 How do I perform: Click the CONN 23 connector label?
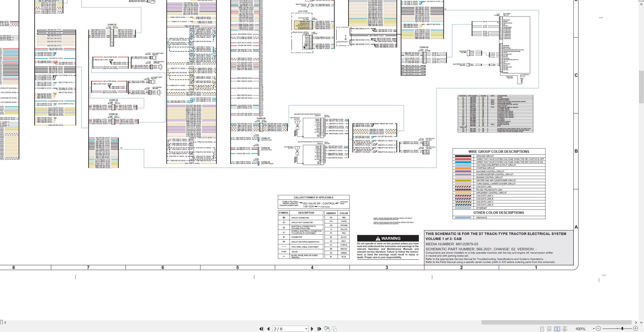(113, 100)
